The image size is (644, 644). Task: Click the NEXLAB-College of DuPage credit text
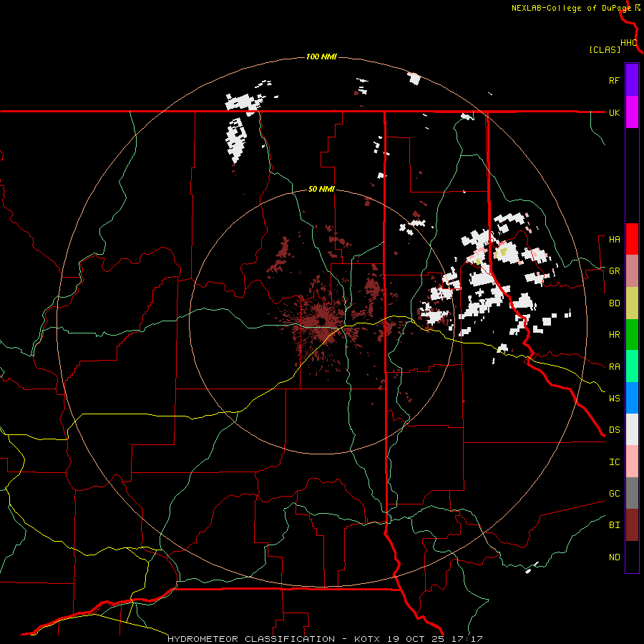[571, 8]
